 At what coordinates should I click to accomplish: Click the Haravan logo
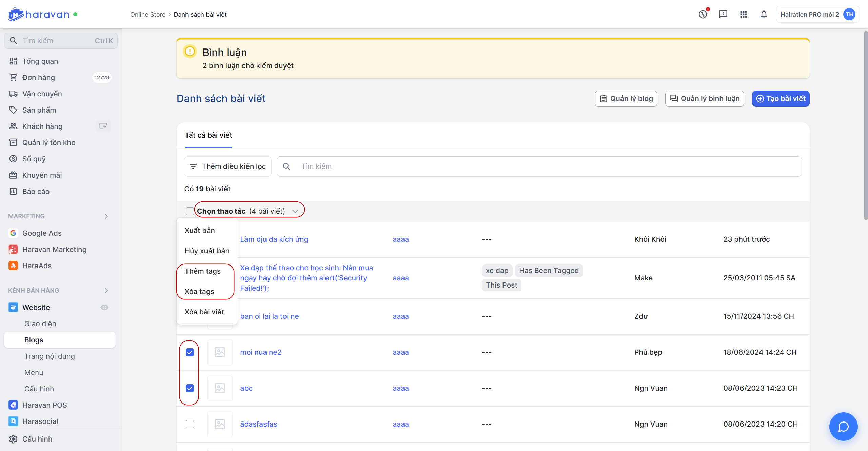(x=39, y=14)
